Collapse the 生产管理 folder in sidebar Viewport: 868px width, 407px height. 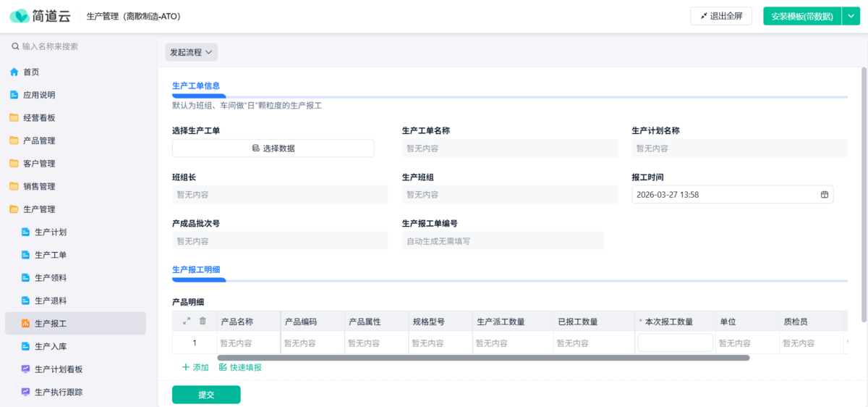pos(75,209)
